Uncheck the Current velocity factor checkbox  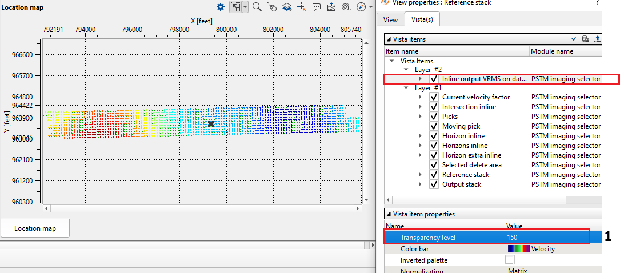[x=434, y=97]
